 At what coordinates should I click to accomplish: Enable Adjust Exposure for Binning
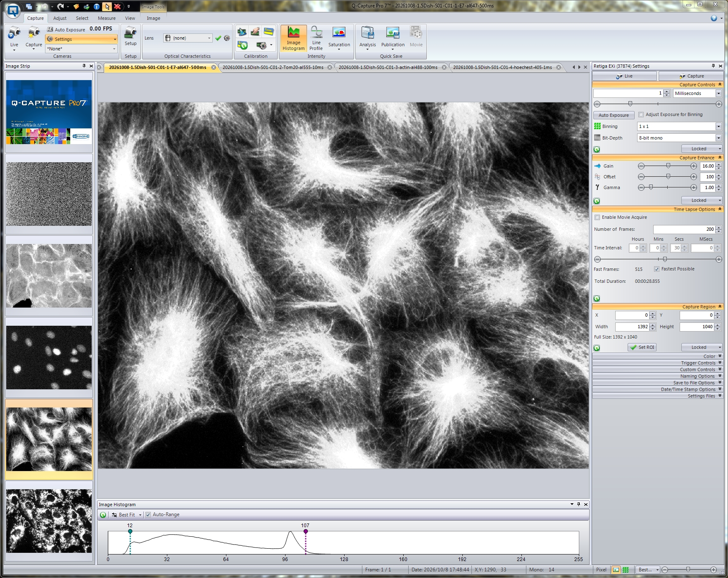641,115
